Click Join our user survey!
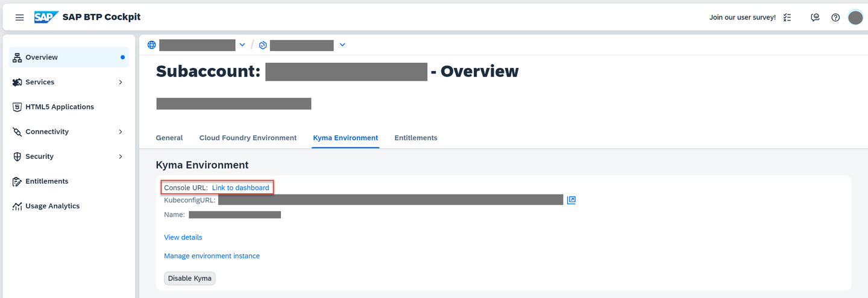Viewport: 868px width, 298px height. coord(743,17)
